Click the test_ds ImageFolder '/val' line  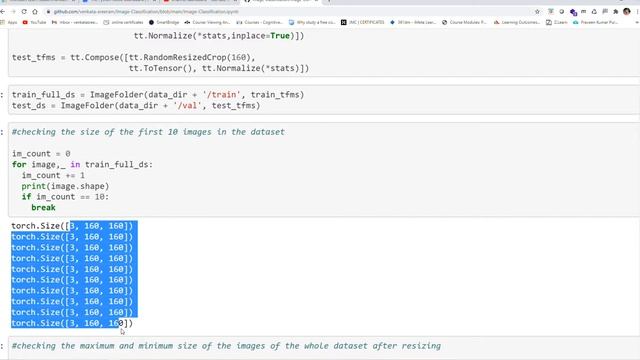click(x=136, y=106)
